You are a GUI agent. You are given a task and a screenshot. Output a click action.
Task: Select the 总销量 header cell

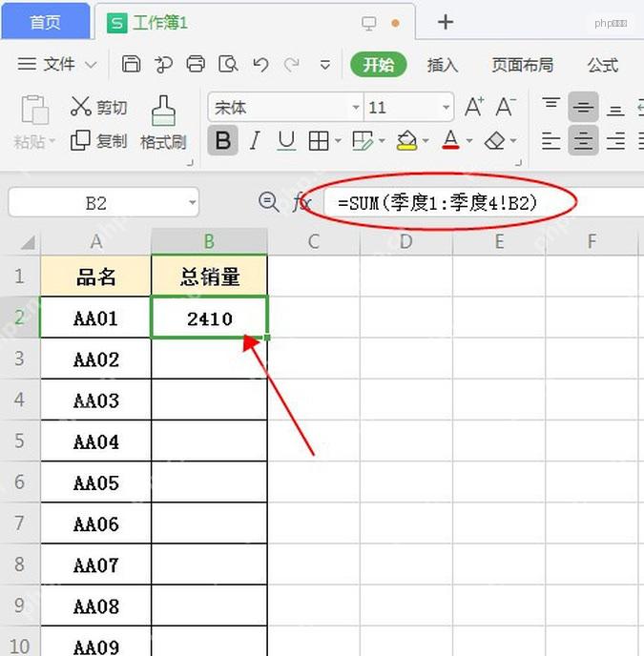point(209,277)
